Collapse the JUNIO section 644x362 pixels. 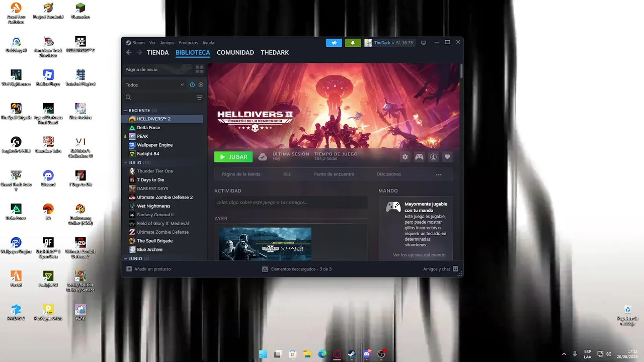[126, 258]
